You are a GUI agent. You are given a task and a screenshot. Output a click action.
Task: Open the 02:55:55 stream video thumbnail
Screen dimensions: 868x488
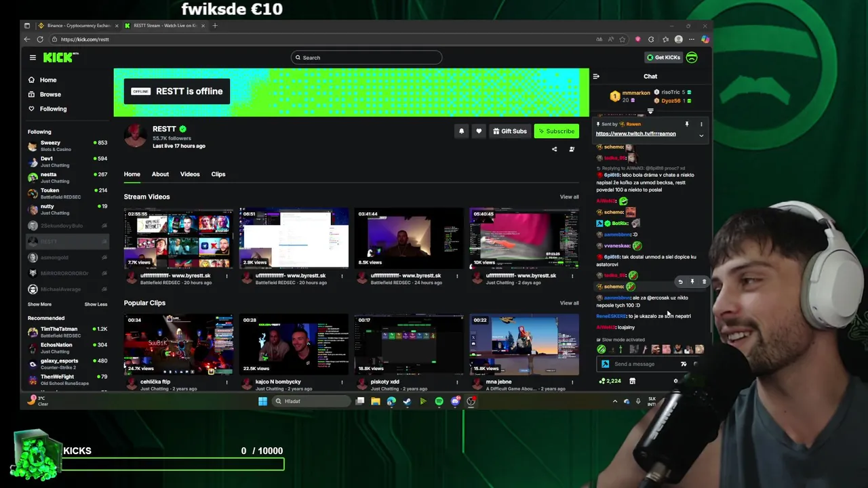[178, 239]
